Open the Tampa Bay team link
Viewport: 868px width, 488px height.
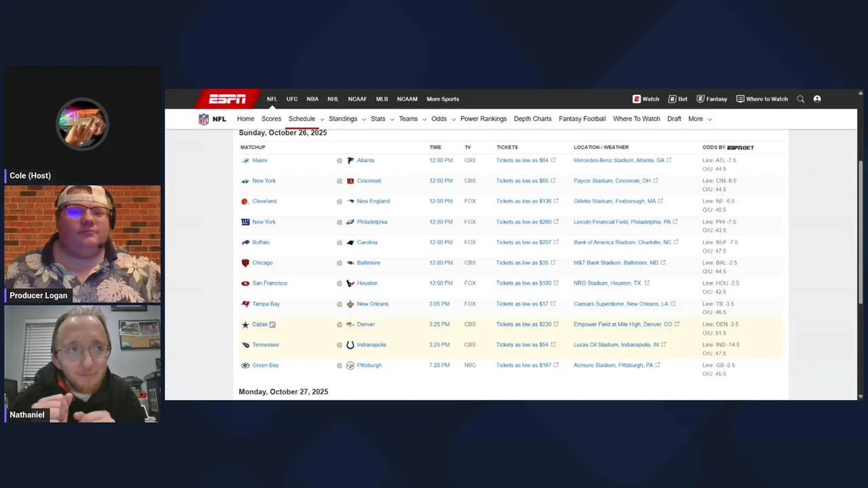[x=266, y=304]
